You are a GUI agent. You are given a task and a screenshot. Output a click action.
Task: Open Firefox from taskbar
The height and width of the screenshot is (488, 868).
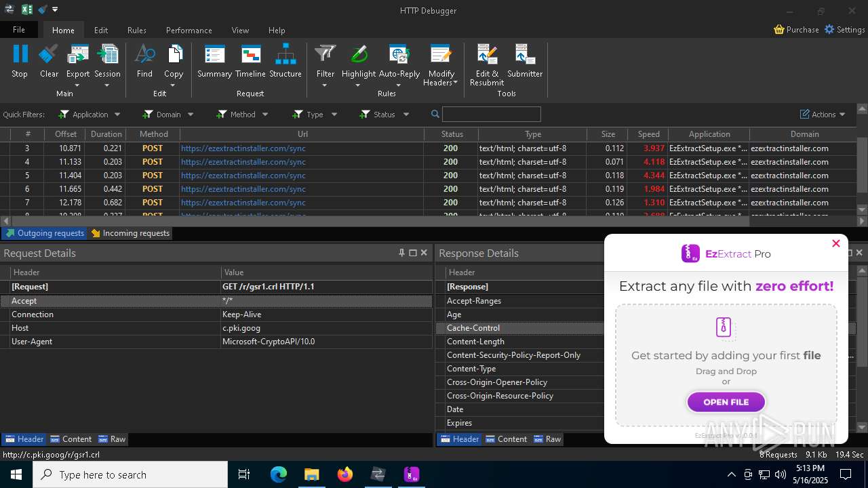click(x=345, y=474)
